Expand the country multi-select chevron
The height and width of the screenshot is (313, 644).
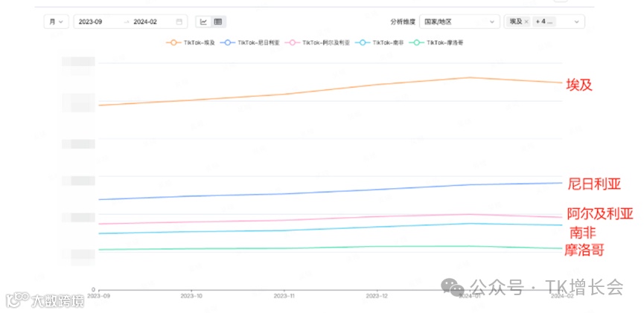point(577,22)
